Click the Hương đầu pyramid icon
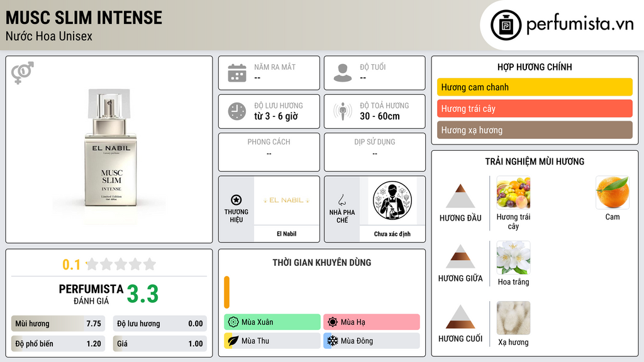 [x=460, y=196]
